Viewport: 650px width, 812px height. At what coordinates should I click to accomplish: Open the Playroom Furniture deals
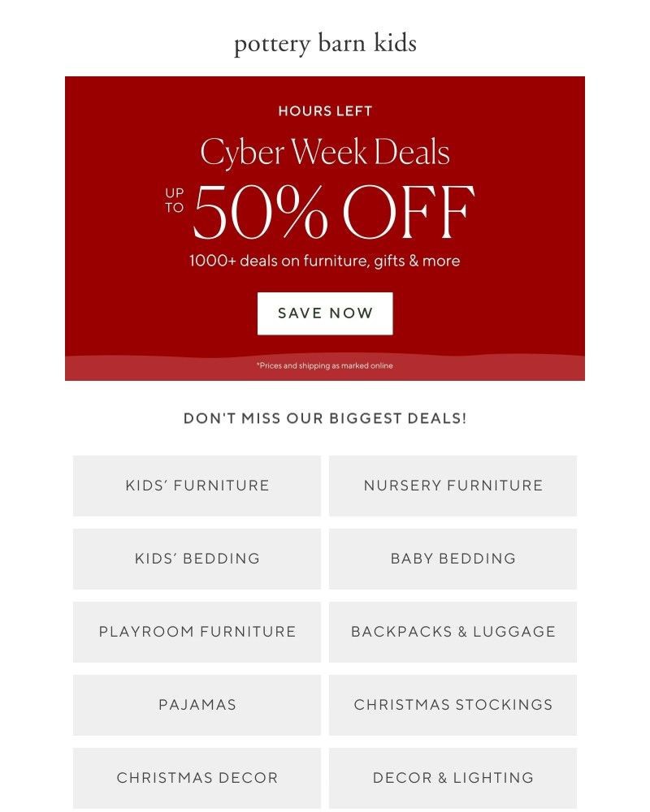click(196, 632)
